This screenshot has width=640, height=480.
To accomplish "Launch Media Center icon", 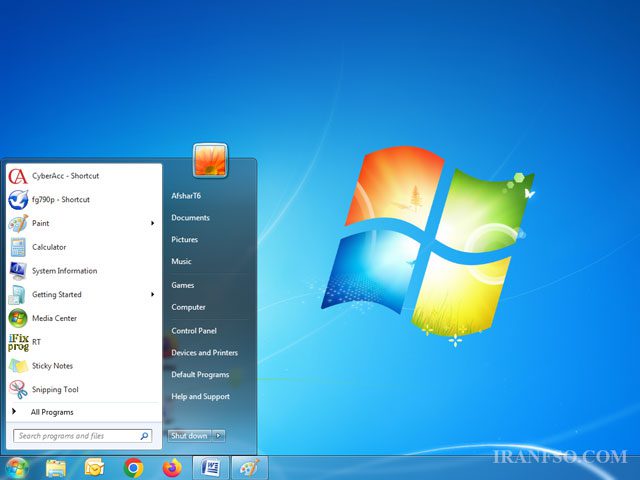I will click(18, 318).
